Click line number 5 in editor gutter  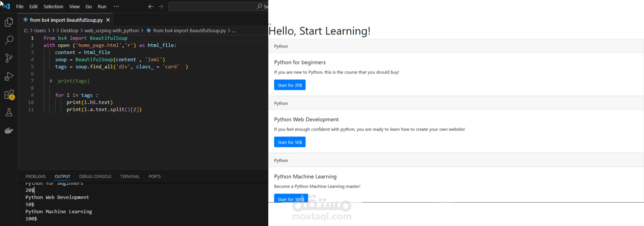pos(32,66)
